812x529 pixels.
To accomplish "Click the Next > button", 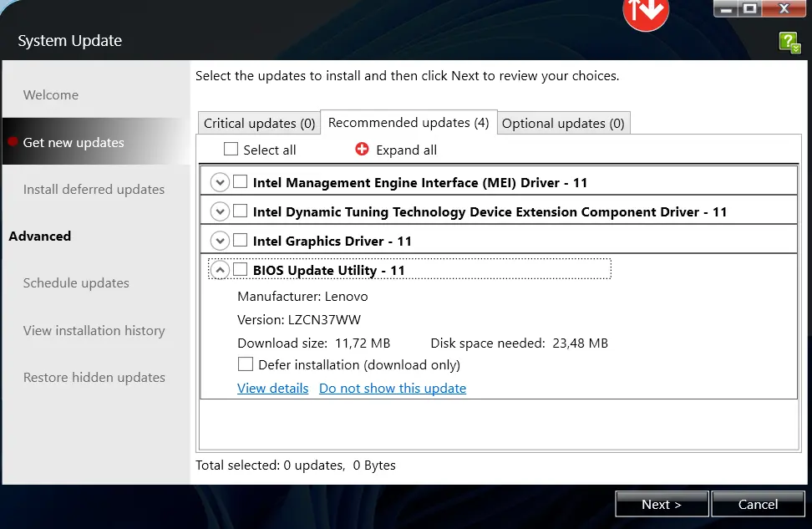I will [662, 504].
